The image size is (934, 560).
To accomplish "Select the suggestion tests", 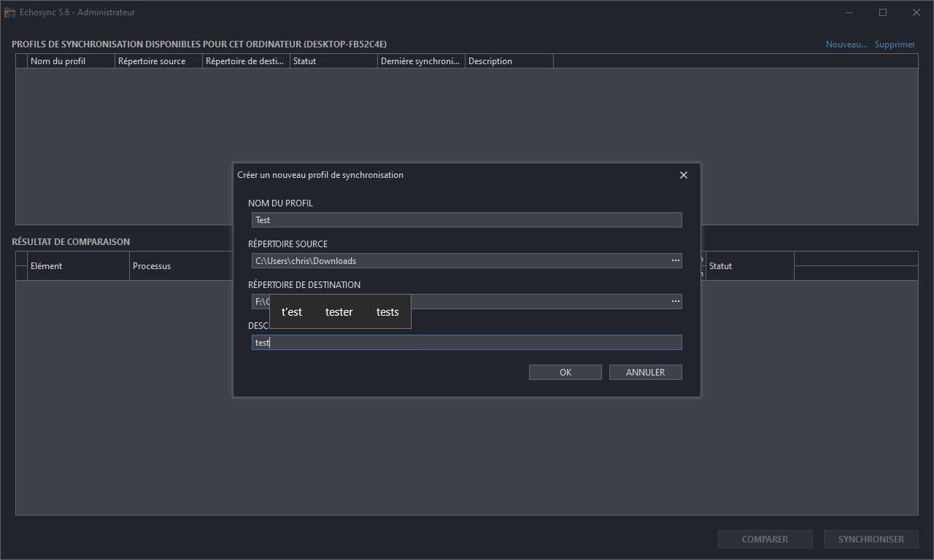I will [x=387, y=311].
